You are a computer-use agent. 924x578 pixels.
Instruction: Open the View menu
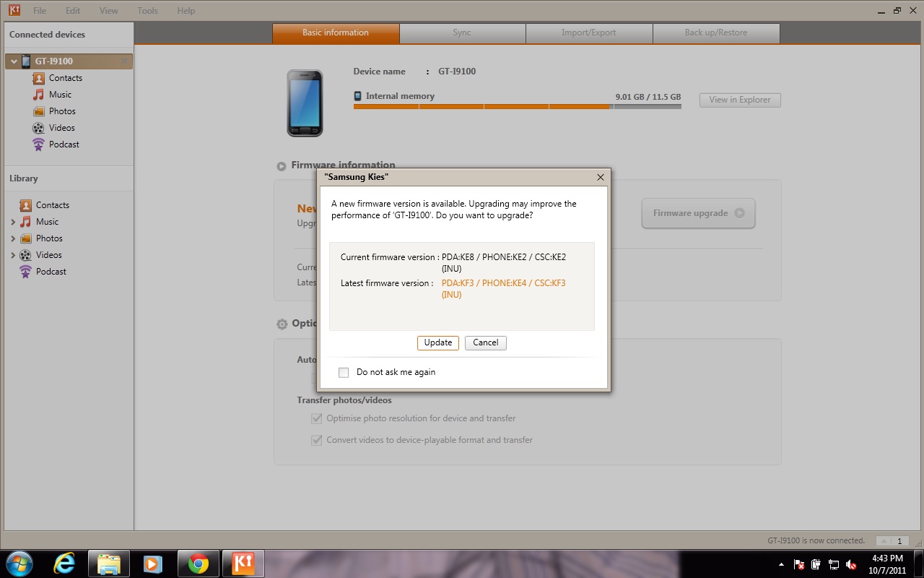[108, 11]
